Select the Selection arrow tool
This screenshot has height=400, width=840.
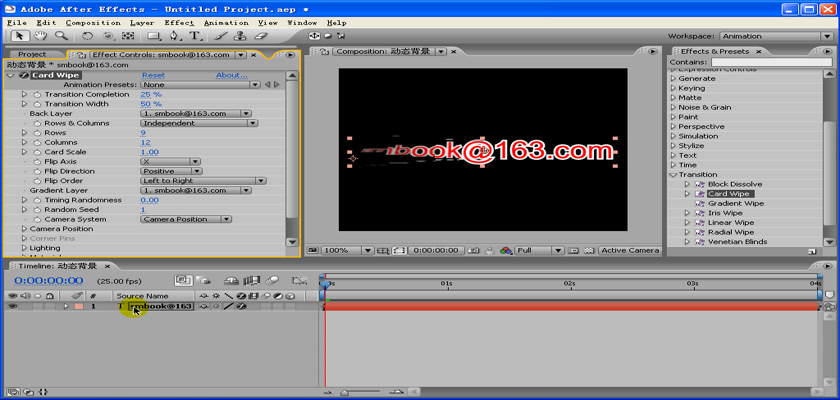click(x=20, y=36)
